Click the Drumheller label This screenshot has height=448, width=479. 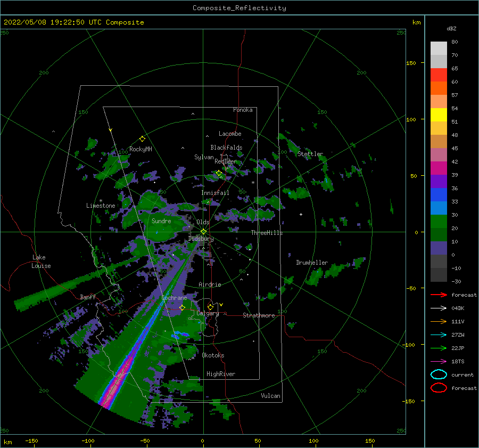pyautogui.click(x=312, y=263)
